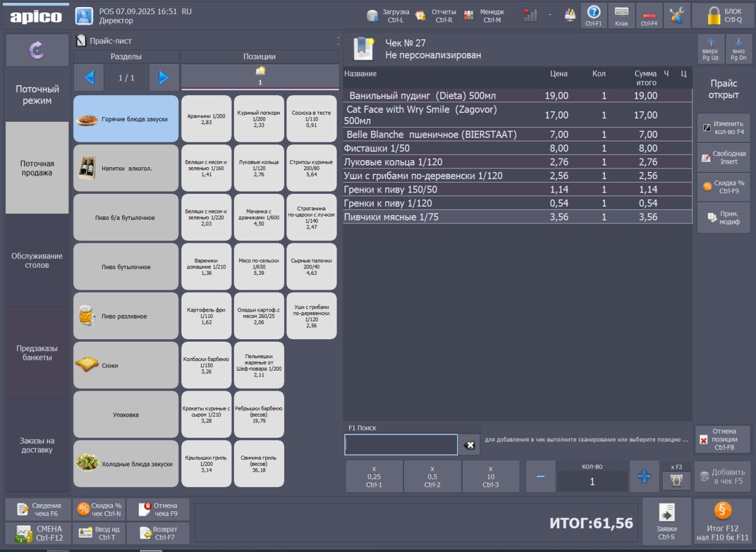
Task: Switch to Обслуживание столов mode
Action: pos(37,260)
